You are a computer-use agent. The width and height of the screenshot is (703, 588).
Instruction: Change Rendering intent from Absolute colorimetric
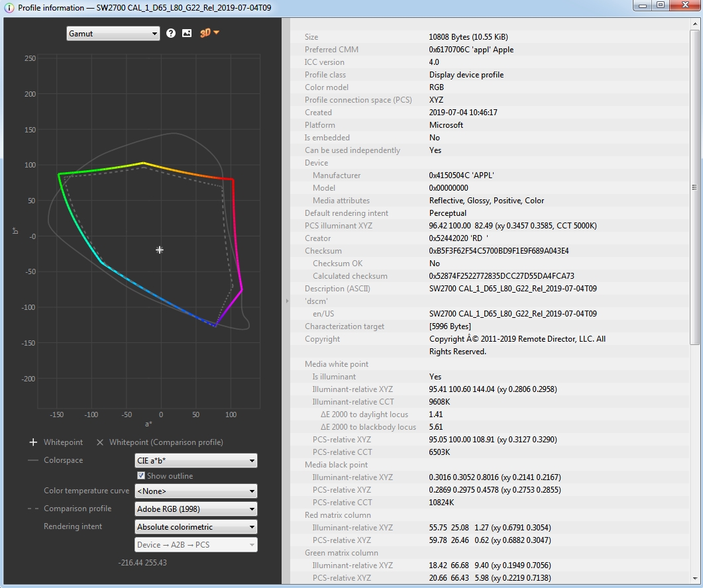pyautogui.click(x=196, y=527)
